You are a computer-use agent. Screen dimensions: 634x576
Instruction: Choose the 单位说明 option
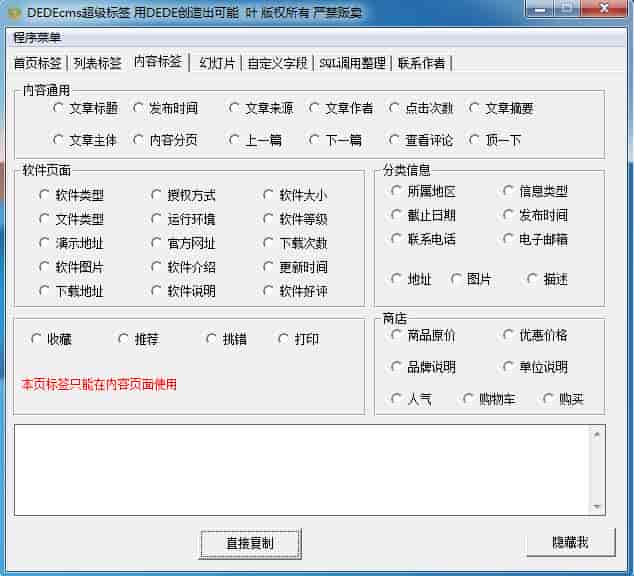[x=535, y=367]
